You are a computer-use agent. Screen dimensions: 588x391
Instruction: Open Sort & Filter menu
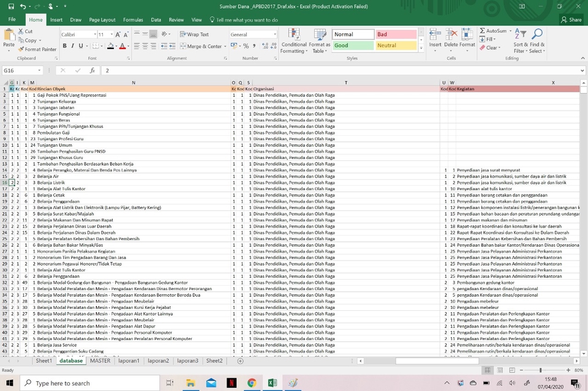[521, 41]
